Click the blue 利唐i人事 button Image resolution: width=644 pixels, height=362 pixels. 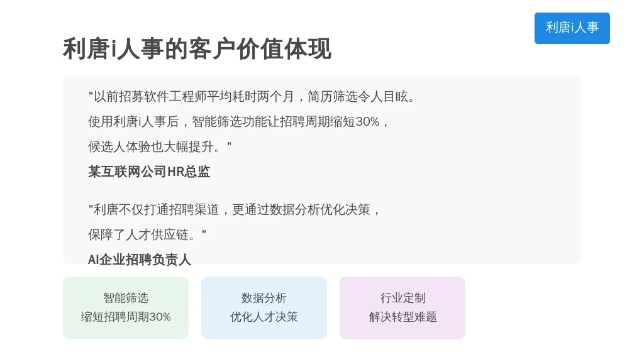[x=572, y=28]
